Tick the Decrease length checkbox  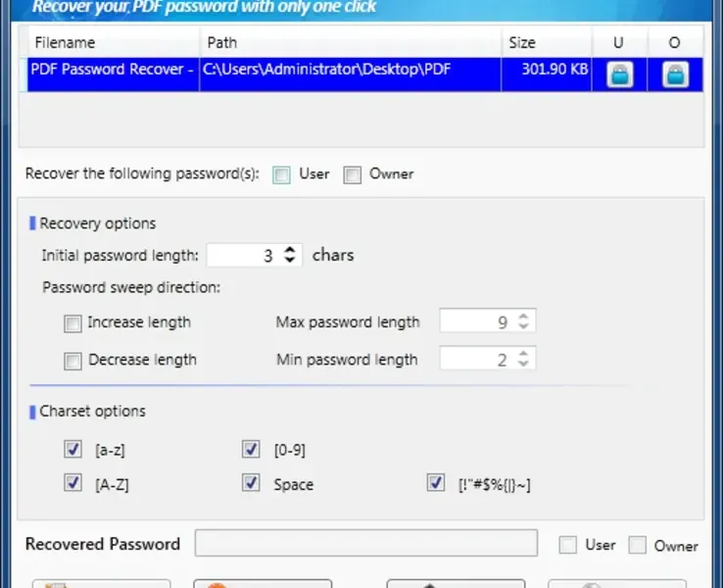72,361
